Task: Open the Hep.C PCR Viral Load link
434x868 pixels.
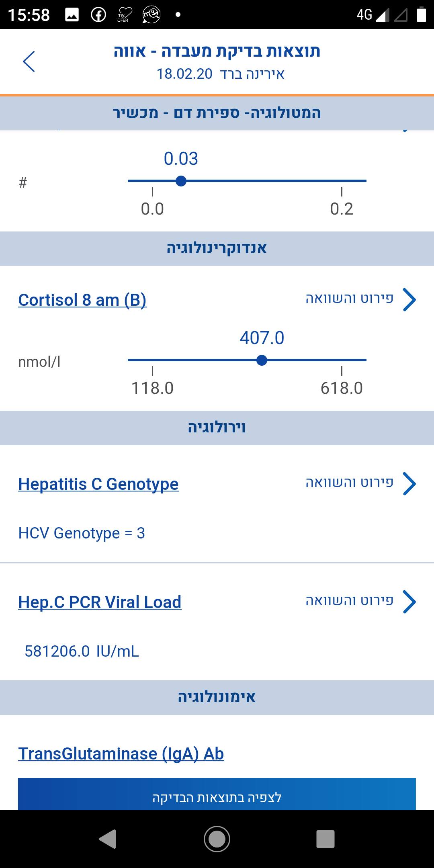Action: [100, 602]
